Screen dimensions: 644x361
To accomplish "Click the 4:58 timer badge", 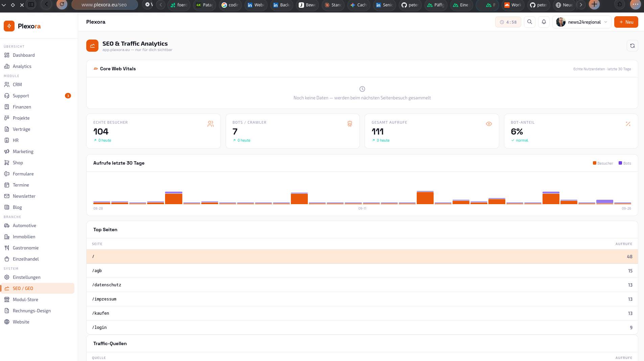I will point(508,22).
